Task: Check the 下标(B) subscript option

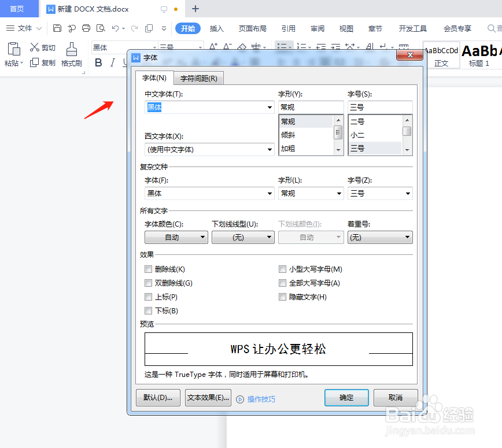Action: coord(148,311)
